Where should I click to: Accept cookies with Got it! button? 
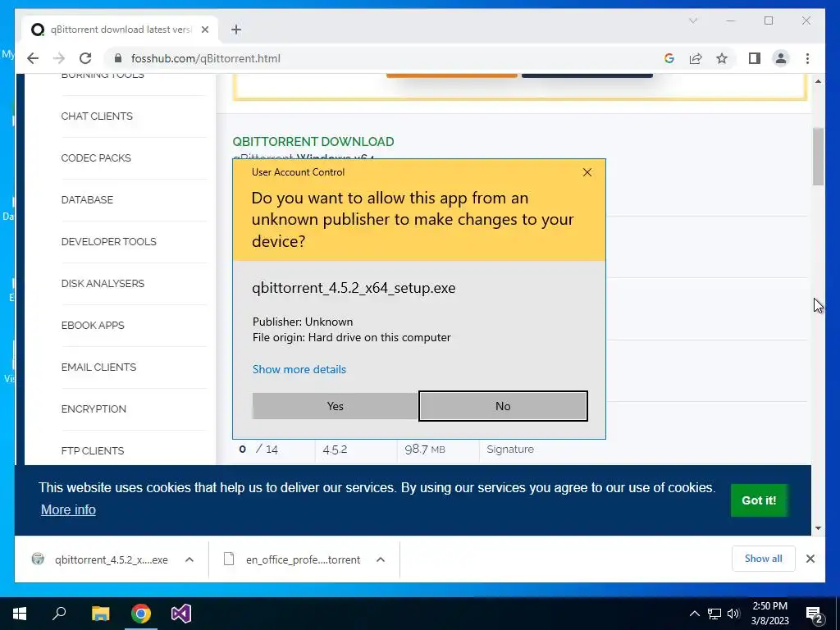(759, 500)
